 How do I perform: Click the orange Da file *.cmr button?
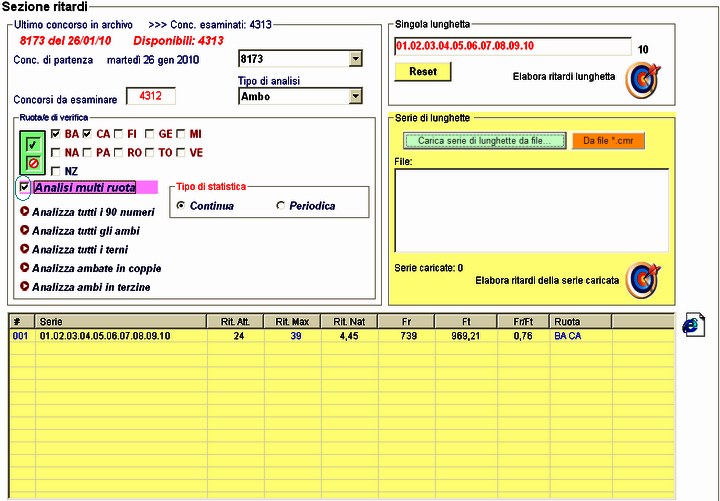608,141
